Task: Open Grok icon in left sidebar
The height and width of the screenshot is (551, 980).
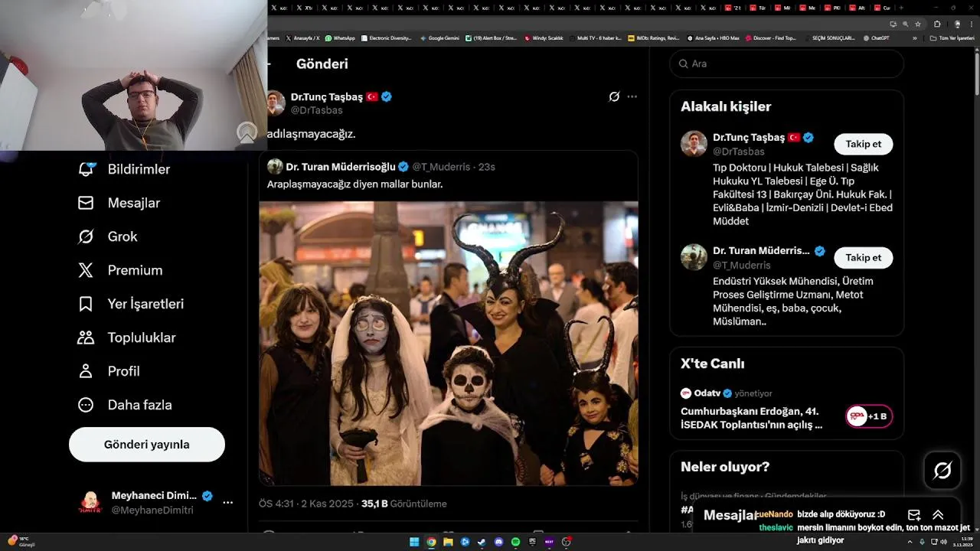Action: (x=86, y=236)
